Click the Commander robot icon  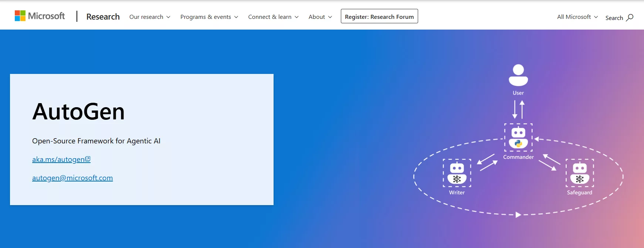(x=518, y=137)
